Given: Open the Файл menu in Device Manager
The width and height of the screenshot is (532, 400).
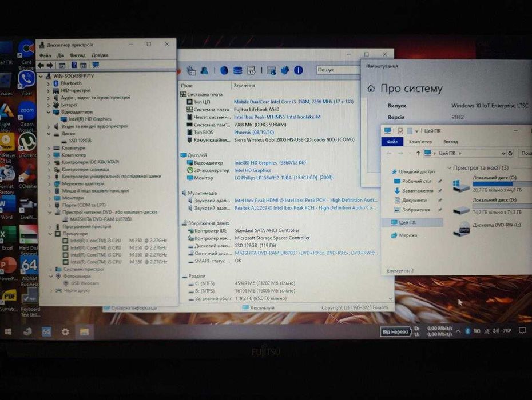Looking at the screenshot, I should [45, 55].
